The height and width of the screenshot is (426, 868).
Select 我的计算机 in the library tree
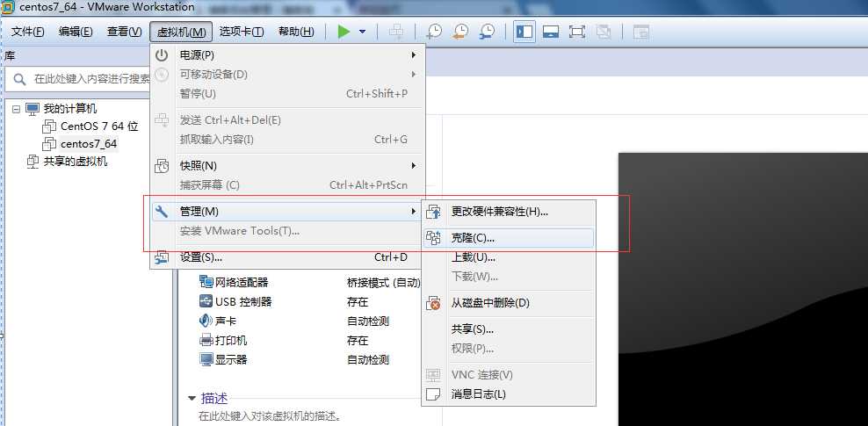tap(70, 109)
